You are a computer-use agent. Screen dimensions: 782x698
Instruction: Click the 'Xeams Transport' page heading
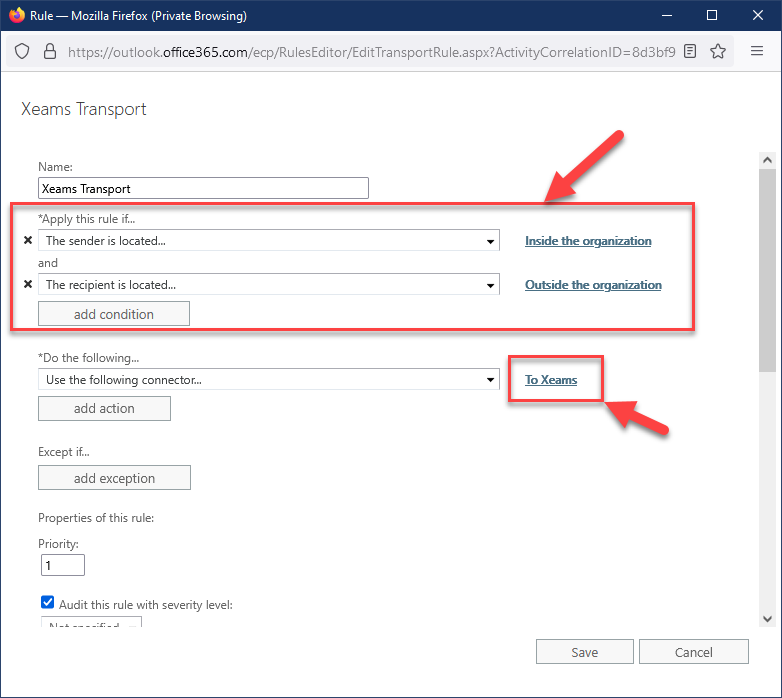pos(83,109)
